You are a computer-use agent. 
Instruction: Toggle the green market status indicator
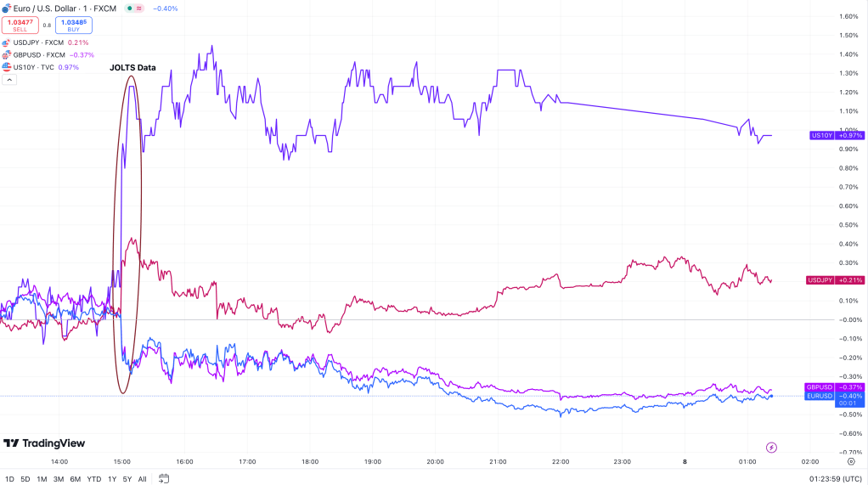(129, 8)
